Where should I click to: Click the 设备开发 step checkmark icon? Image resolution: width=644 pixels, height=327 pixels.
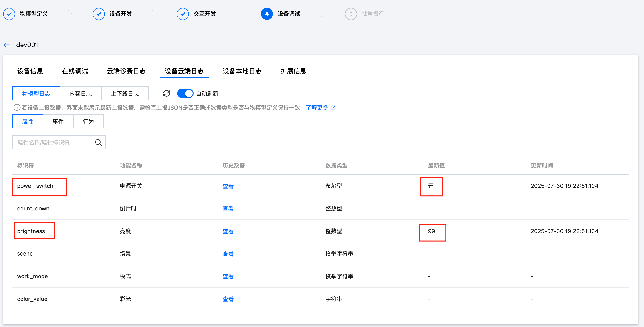coord(99,14)
